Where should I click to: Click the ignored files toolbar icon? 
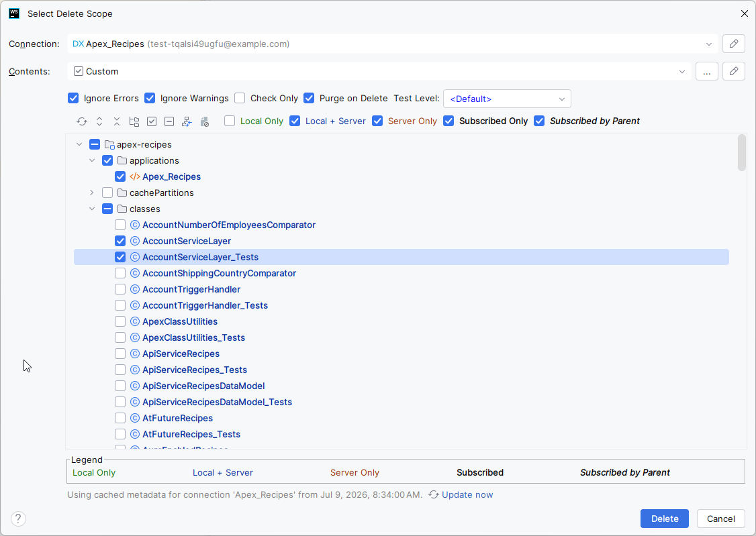tap(204, 121)
